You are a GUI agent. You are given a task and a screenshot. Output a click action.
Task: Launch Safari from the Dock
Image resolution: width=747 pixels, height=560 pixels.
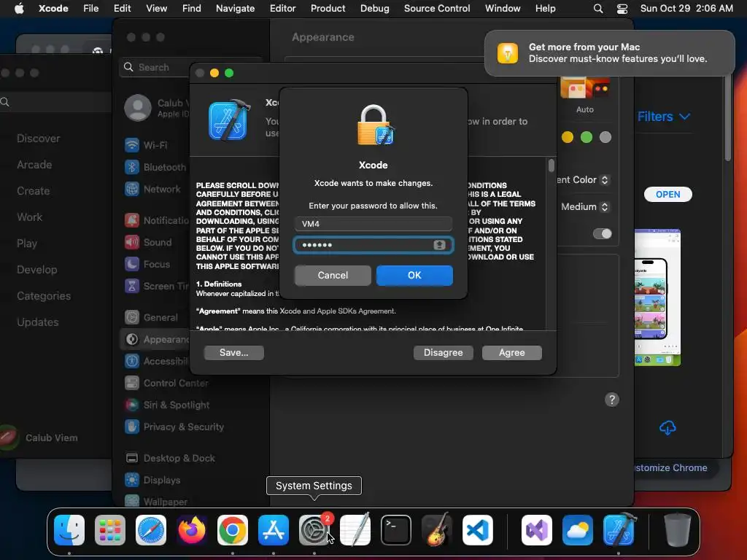[151, 530]
